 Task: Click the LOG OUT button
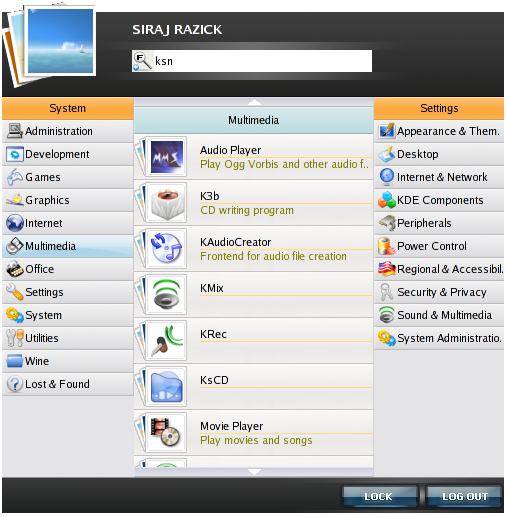(x=464, y=496)
